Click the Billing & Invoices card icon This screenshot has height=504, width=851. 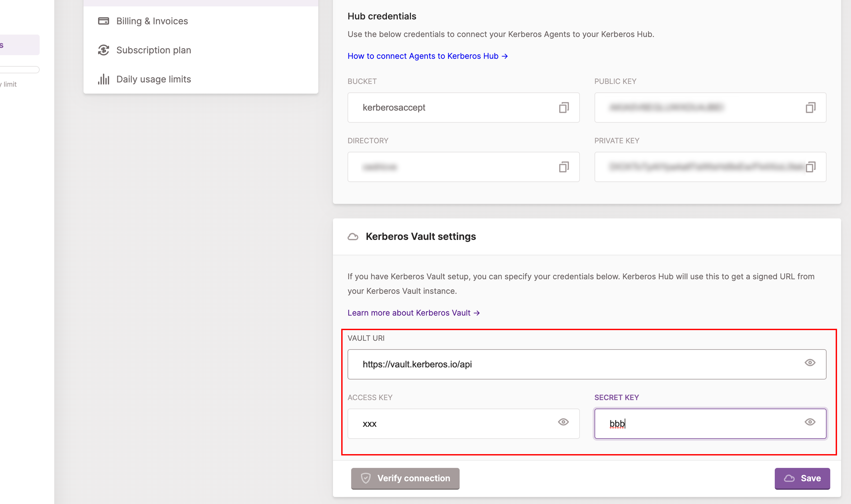click(x=103, y=21)
